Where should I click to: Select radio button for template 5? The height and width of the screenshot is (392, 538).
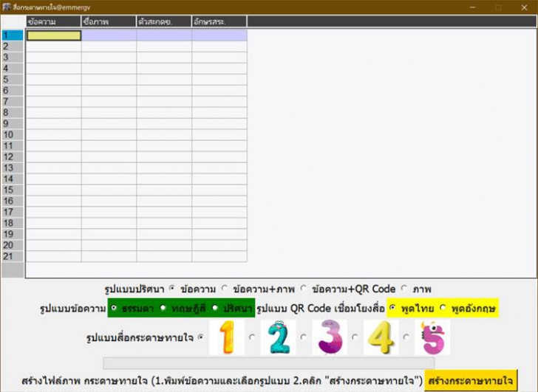(406, 337)
